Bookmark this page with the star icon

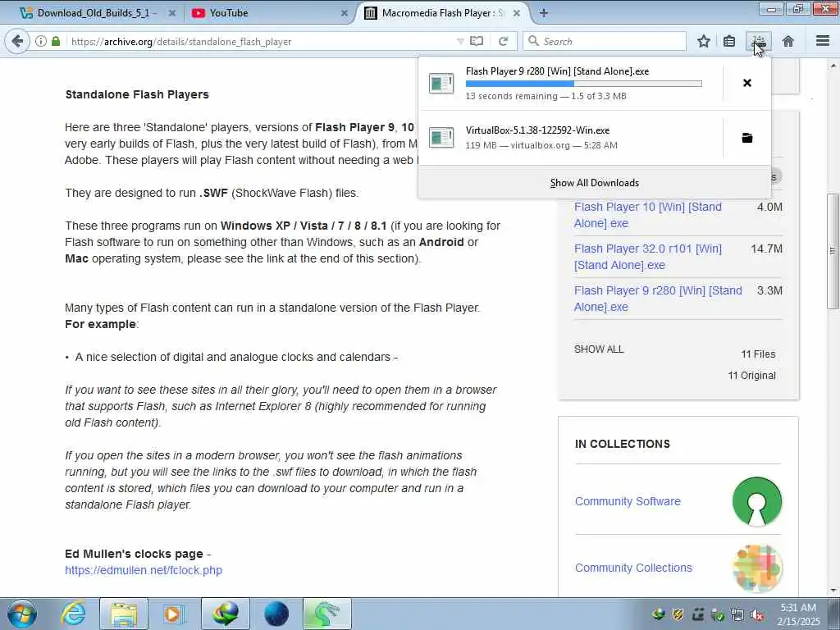coord(703,41)
